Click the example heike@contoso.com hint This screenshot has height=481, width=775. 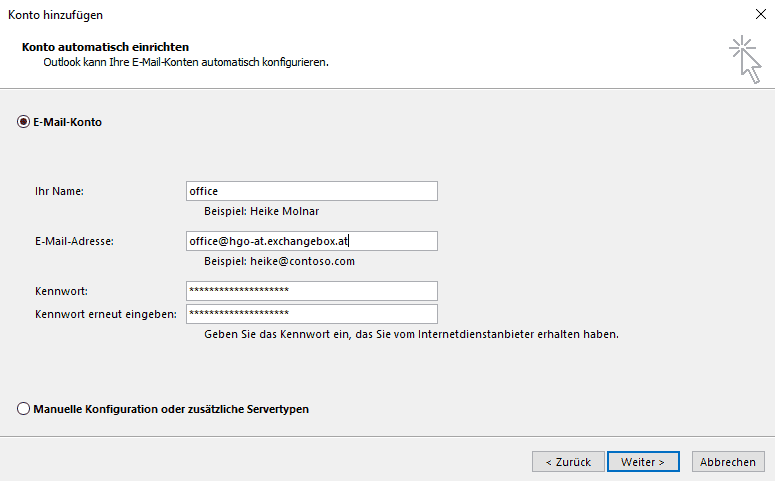(279, 262)
